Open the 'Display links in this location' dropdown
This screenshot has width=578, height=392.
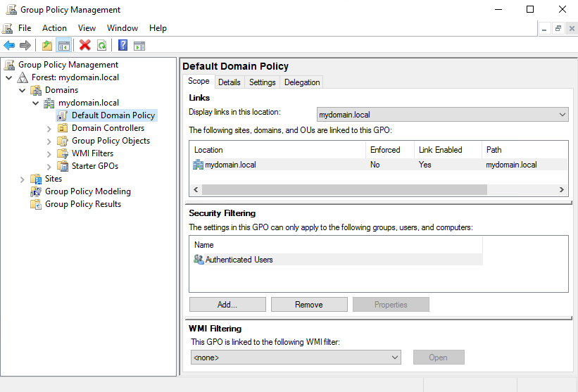tap(442, 115)
